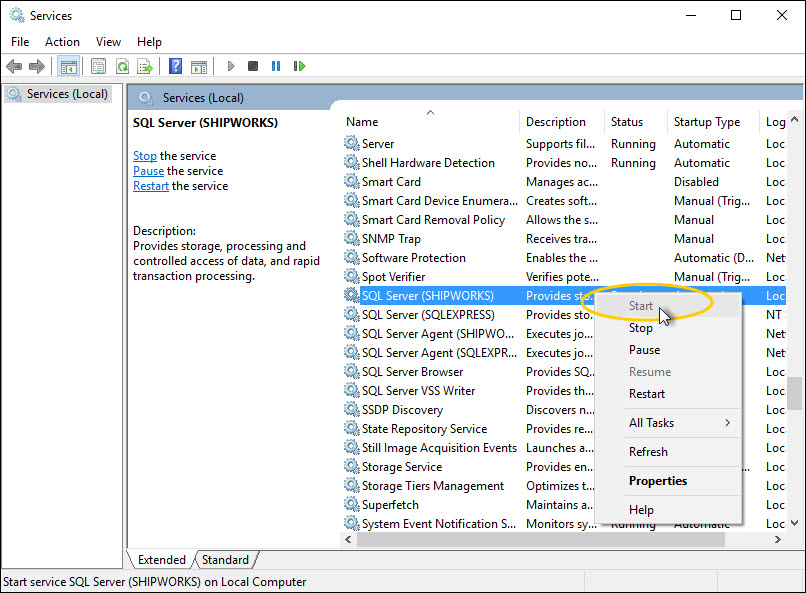This screenshot has width=806, height=593.
Task: Switch to the Standard tab
Action: (x=226, y=559)
